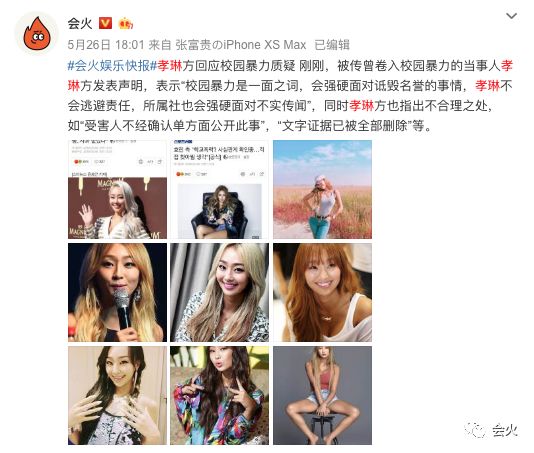Click the 已编辑 edited label
The width and height of the screenshot is (534, 453).
click(x=332, y=45)
